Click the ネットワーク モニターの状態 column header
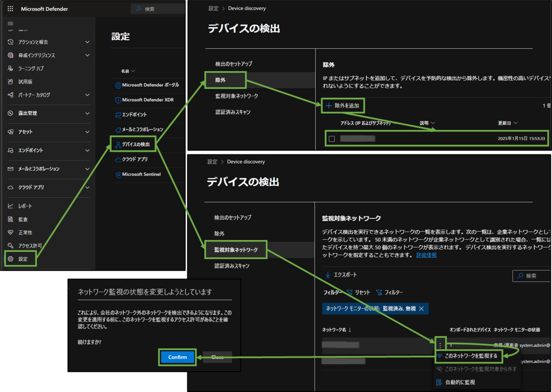This screenshot has width=552, height=392. (x=517, y=330)
